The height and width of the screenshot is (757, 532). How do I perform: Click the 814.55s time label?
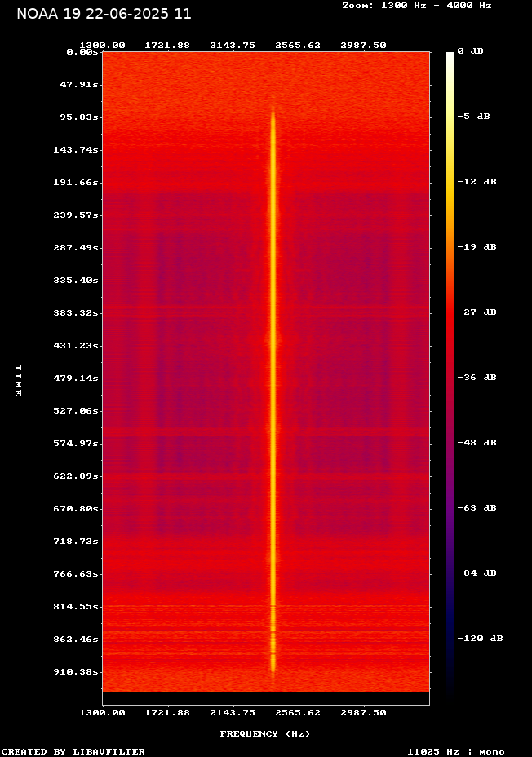click(76, 606)
